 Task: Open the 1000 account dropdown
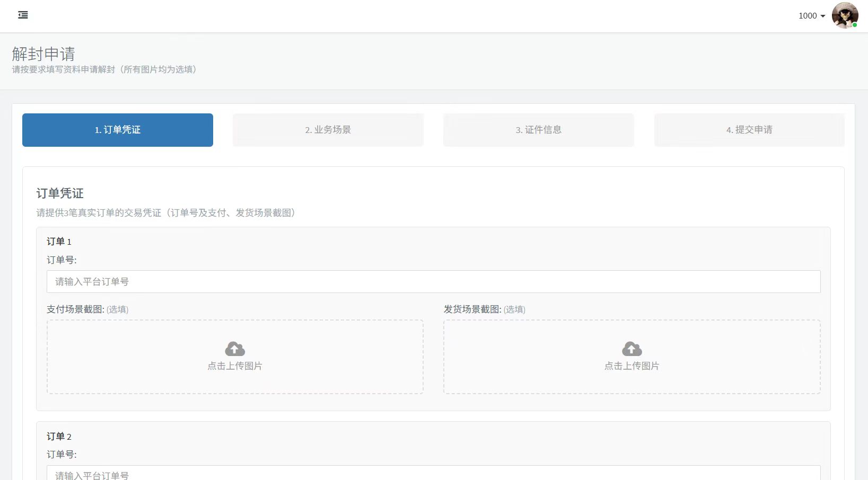tap(811, 16)
